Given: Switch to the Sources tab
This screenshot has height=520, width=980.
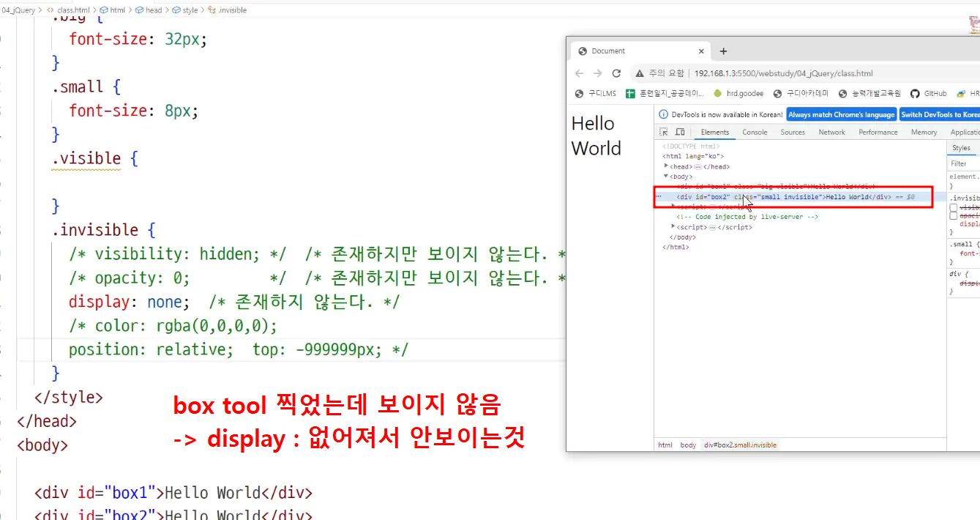Looking at the screenshot, I should [x=793, y=133].
